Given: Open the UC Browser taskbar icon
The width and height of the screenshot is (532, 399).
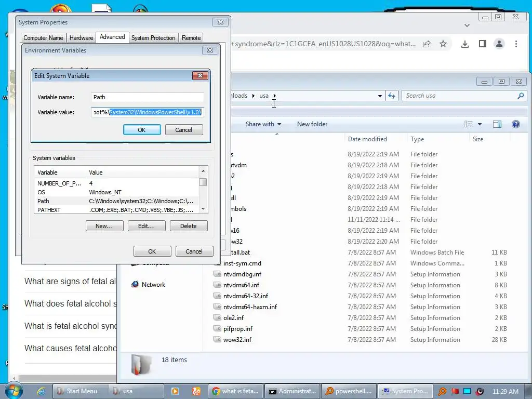Looking at the screenshot, I should [x=196, y=391].
